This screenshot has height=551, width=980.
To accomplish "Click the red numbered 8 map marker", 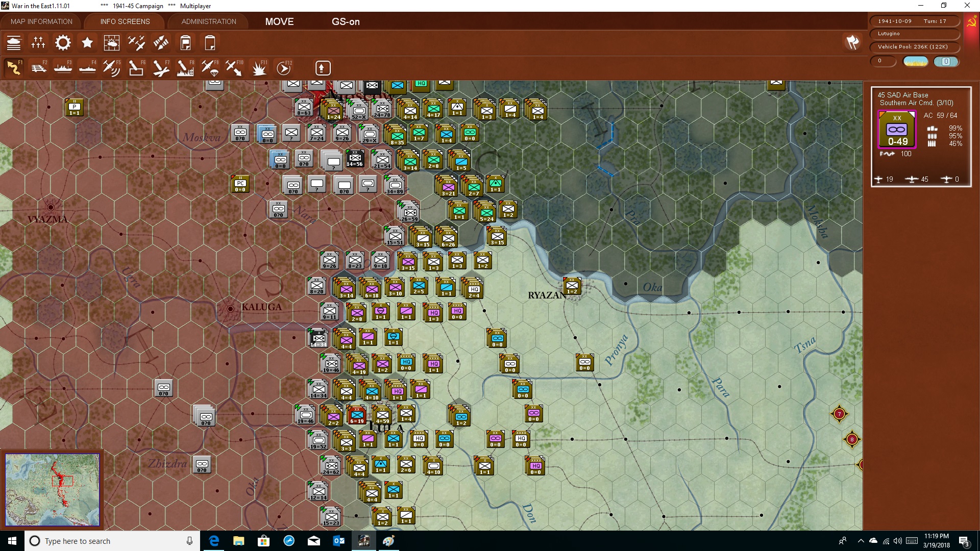I will click(852, 439).
